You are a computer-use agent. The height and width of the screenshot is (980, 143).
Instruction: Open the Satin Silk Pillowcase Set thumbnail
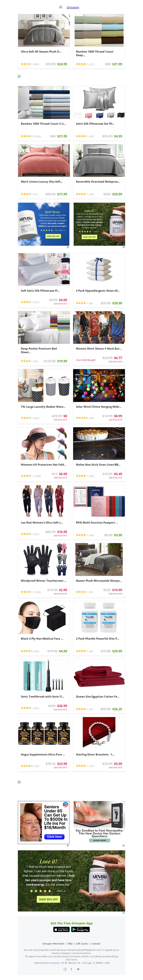(x=99, y=102)
